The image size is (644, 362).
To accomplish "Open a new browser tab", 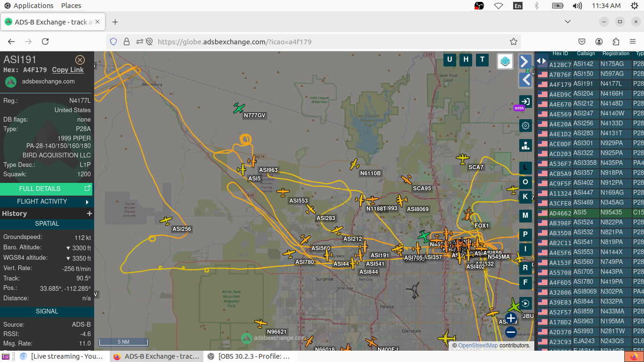I will 115,22.
